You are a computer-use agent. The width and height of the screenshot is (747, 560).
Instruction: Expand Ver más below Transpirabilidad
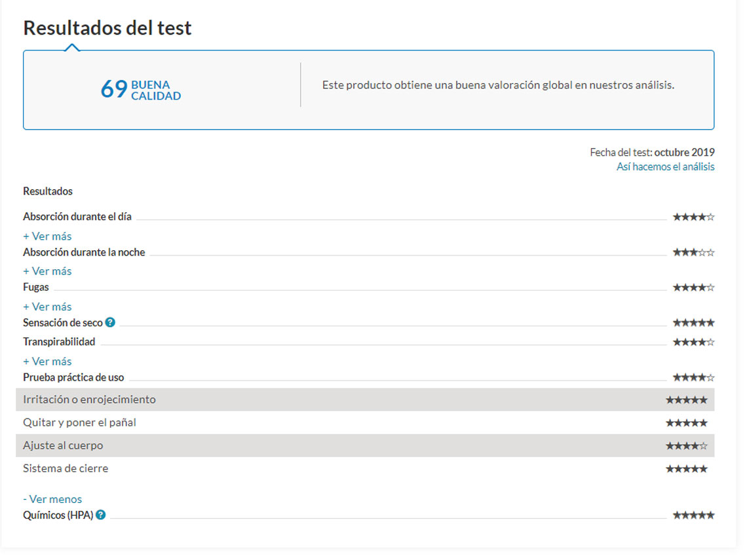(x=47, y=362)
